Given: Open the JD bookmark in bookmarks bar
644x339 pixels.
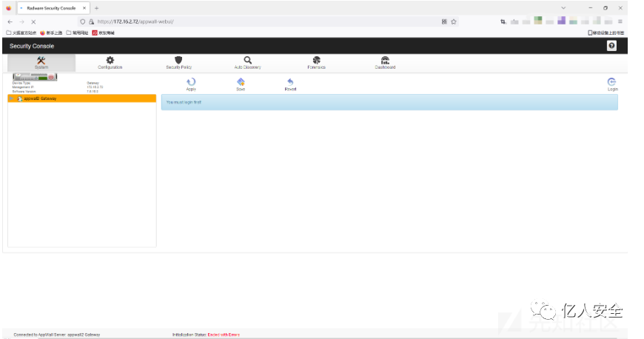Looking at the screenshot, I should point(104,33).
